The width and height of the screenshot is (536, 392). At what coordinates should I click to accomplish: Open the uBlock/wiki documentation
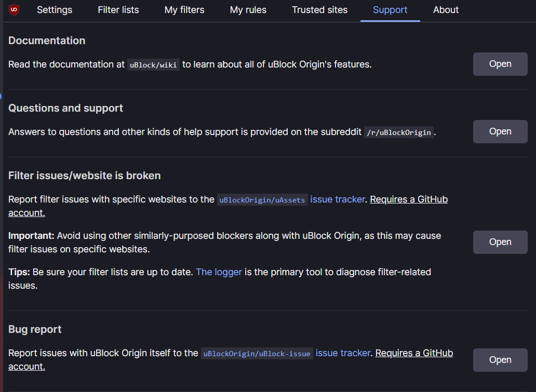coord(499,63)
